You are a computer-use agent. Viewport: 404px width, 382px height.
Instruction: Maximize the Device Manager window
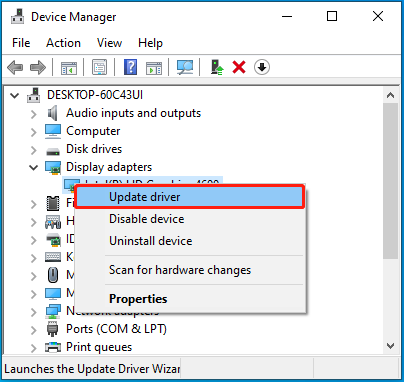pos(332,16)
